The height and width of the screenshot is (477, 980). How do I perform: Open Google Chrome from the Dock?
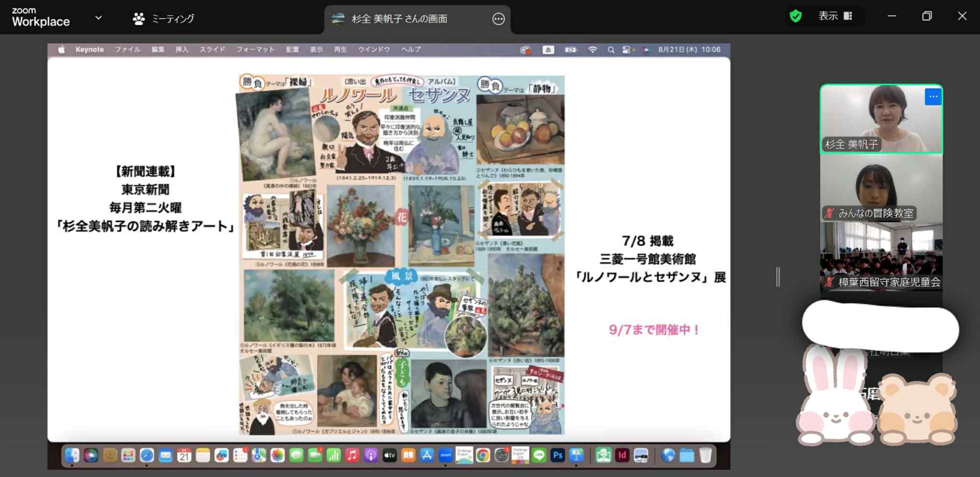[483, 455]
